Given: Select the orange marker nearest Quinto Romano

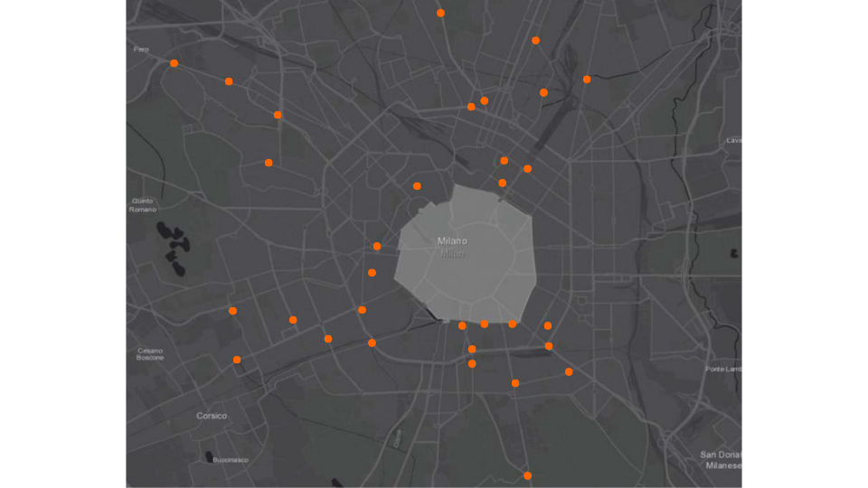Looking at the screenshot, I should (x=269, y=163).
